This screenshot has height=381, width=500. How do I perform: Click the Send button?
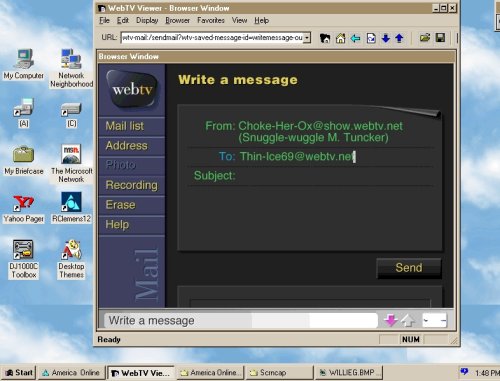click(409, 268)
